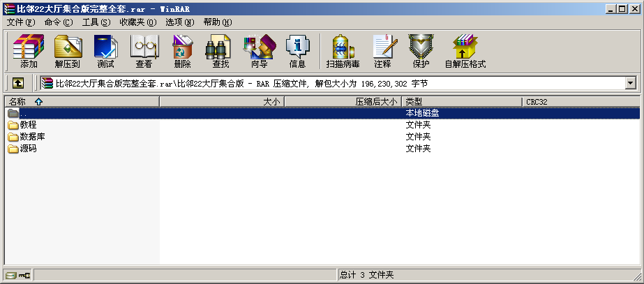The width and height of the screenshot is (644, 284).
Task: Click the 压缩后大小 column header
Action: (343, 102)
